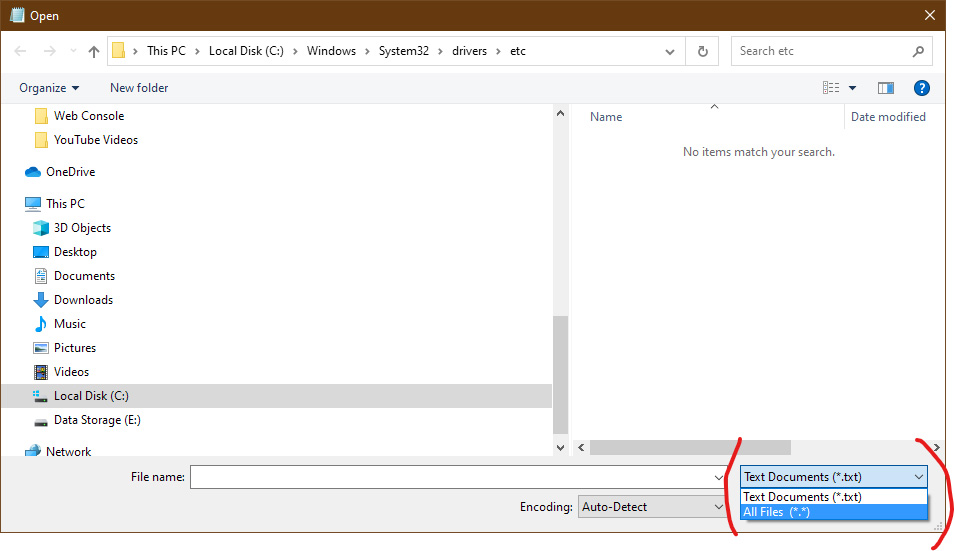Open the address bar history dropdown
The height and width of the screenshot is (551, 955).
coord(670,51)
